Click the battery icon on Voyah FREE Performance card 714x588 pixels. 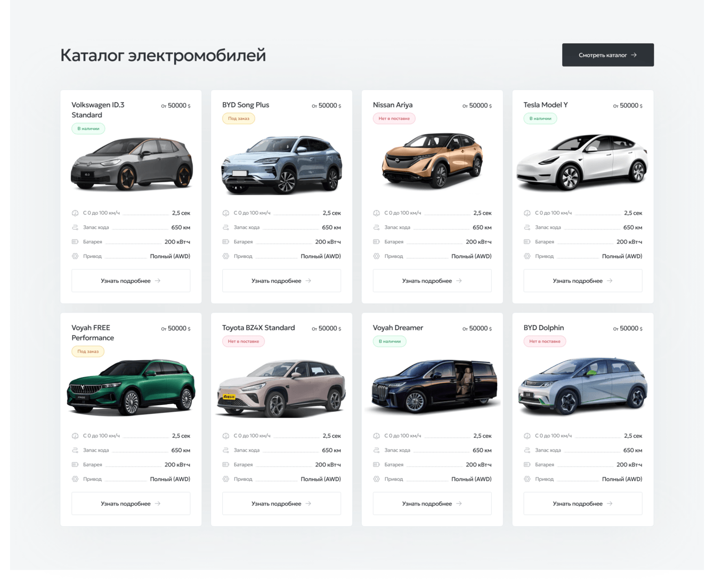tap(75, 464)
